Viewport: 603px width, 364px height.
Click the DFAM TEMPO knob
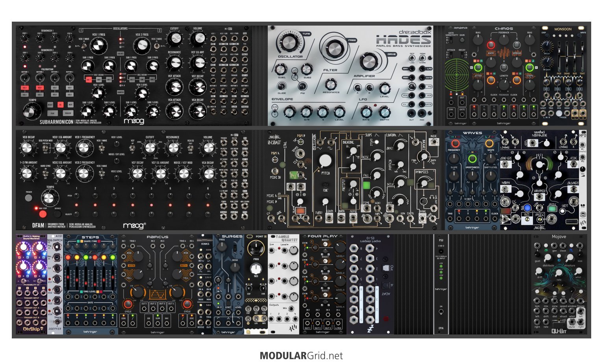(x=49, y=199)
